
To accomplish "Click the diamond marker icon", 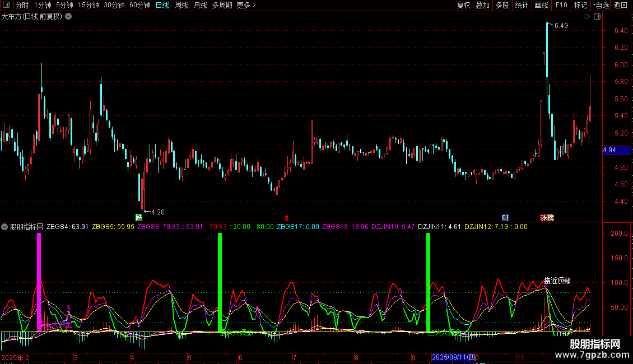I will point(587,17).
